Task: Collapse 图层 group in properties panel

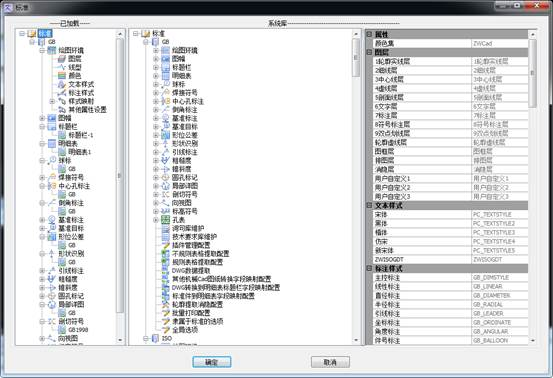Action: coord(369,52)
